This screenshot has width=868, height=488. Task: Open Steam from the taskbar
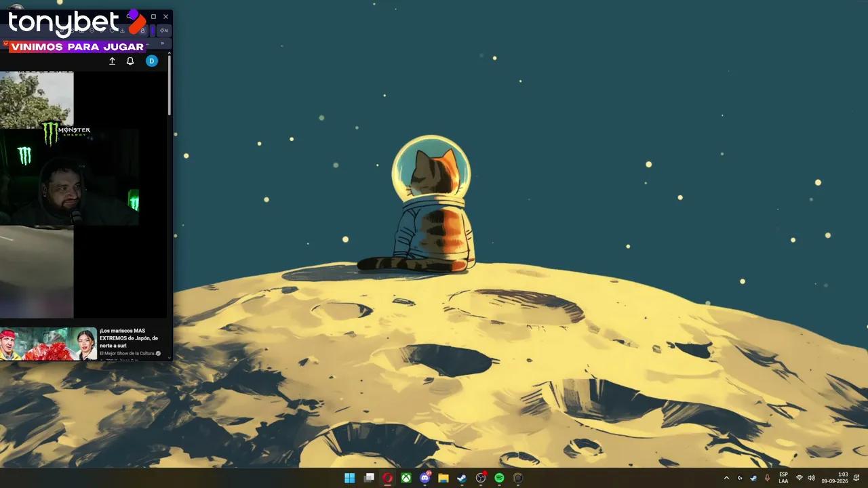(x=462, y=478)
